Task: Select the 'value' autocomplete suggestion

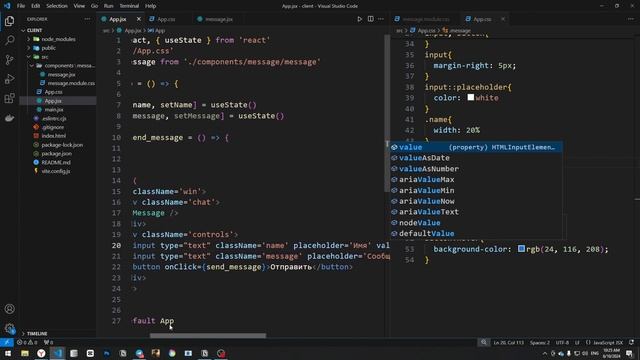Action: 476,147
